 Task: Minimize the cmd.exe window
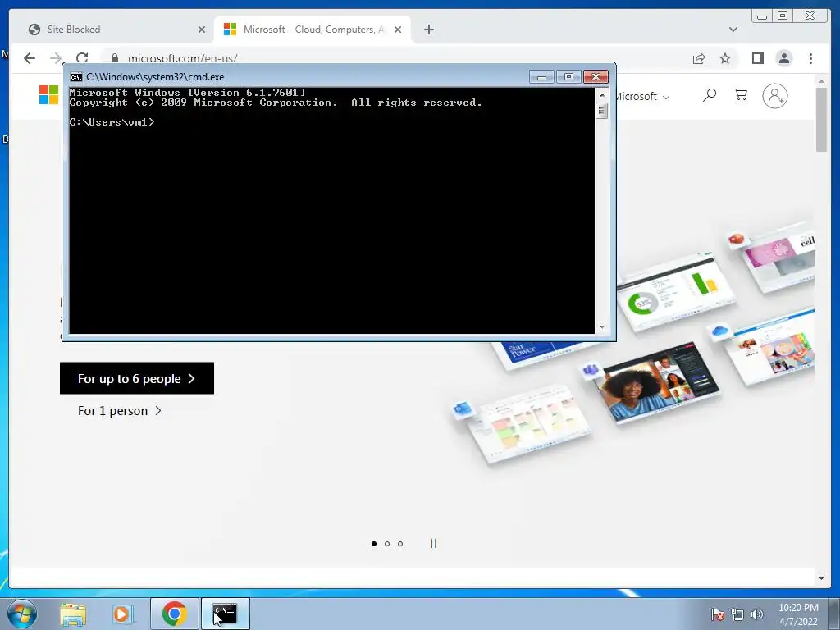click(541, 77)
